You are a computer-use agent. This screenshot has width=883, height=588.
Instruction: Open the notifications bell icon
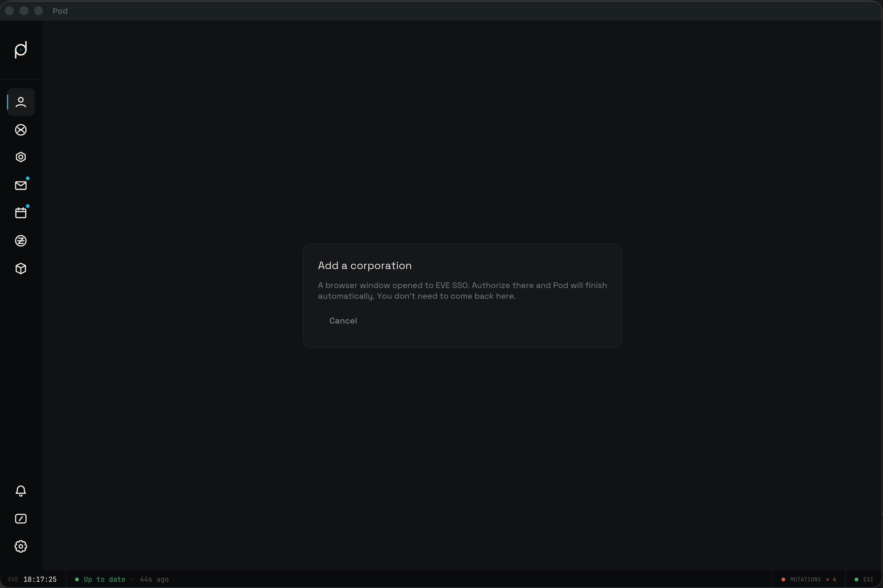click(x=20, y=491)
